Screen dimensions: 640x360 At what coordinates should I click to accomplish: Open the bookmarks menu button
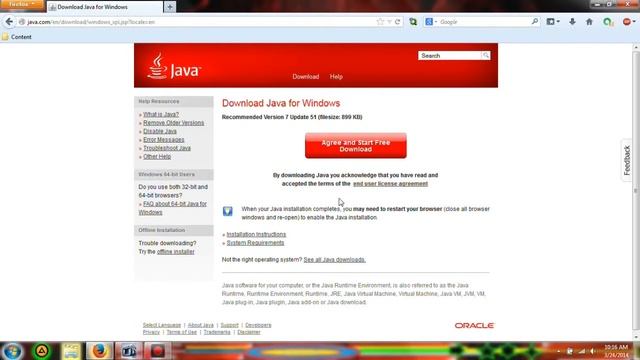(553, 22)
